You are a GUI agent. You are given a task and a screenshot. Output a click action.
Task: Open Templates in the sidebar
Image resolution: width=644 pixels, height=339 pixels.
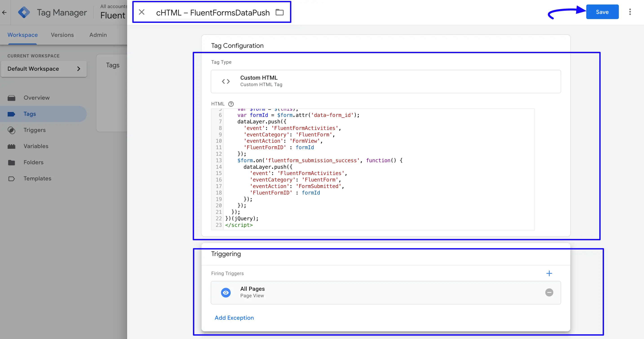pos(37,179)
